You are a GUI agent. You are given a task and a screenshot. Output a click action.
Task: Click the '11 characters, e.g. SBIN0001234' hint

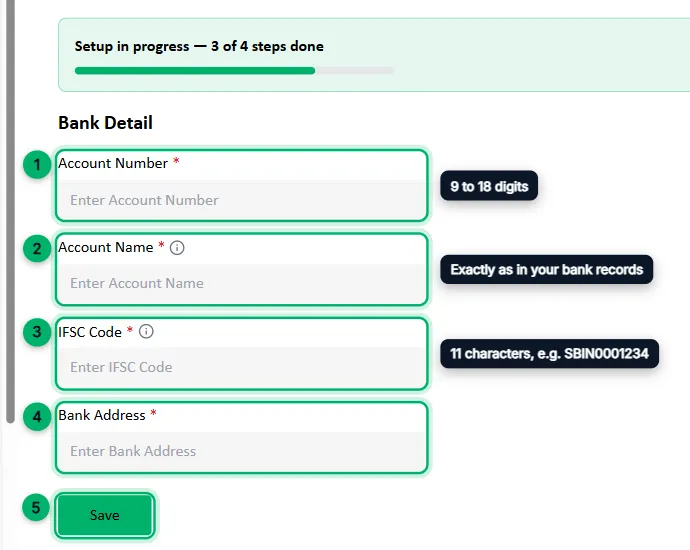coord(550,353)
